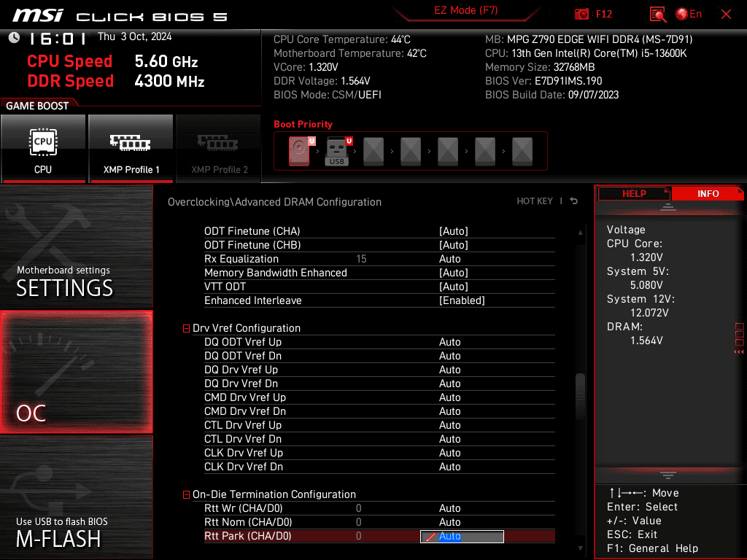Click the settings list scroll down arrow
The image size is (747, 560).
580,548
